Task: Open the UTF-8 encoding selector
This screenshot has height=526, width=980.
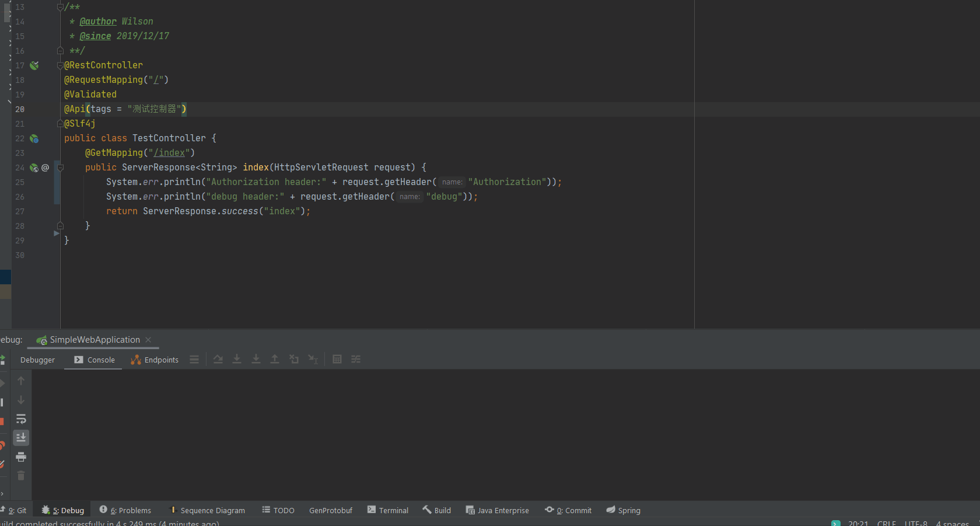Action: click(916, 522)
